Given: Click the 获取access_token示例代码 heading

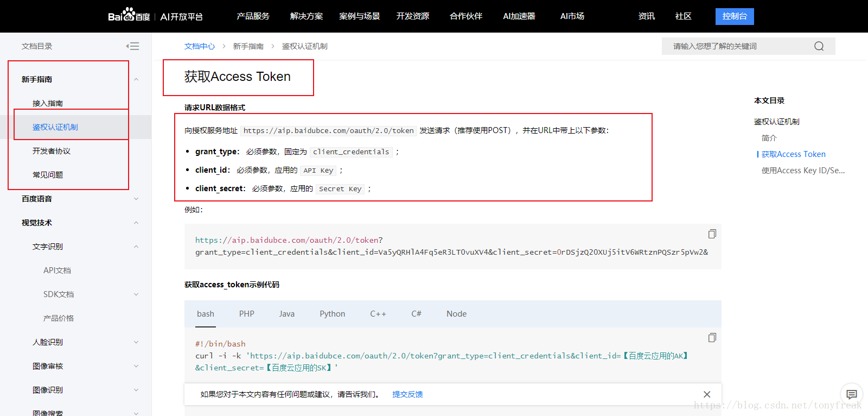Looking at the screenshot, I should [x=232, y=285].
